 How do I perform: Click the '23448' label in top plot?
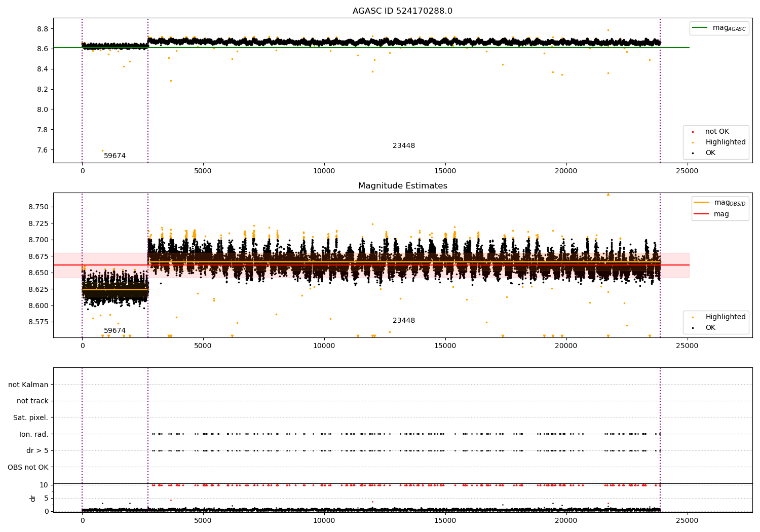[404, 146]
